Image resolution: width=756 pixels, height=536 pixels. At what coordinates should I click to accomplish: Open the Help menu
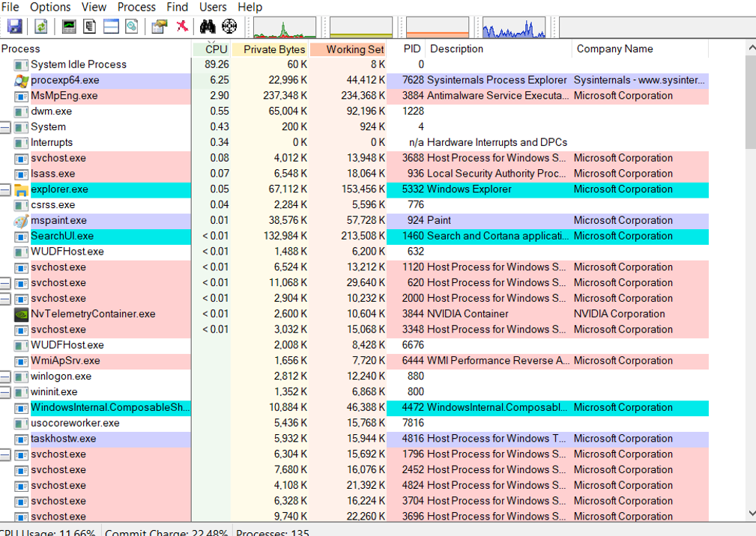click(250, 7)
